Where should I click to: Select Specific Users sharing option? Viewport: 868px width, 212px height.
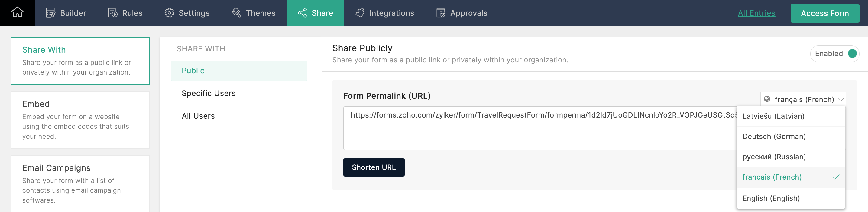point(208,93)
